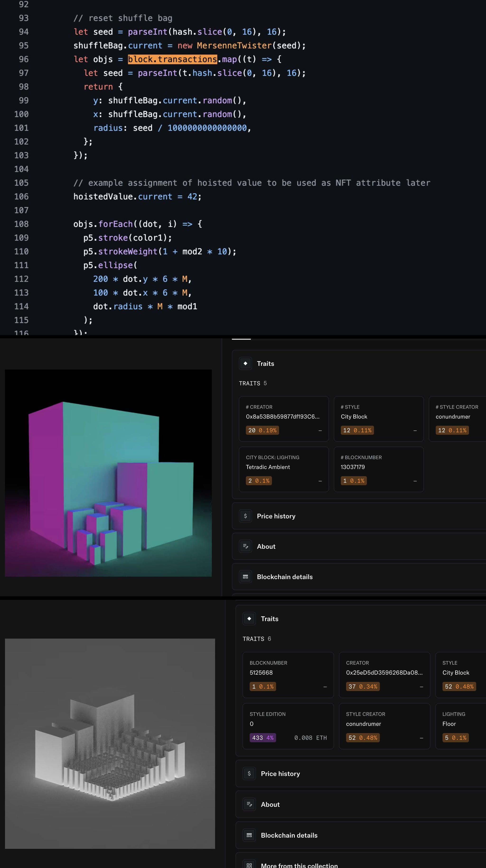Open the # STYLE CREATOR conundrumer trait card

click(x=457, y=419)
